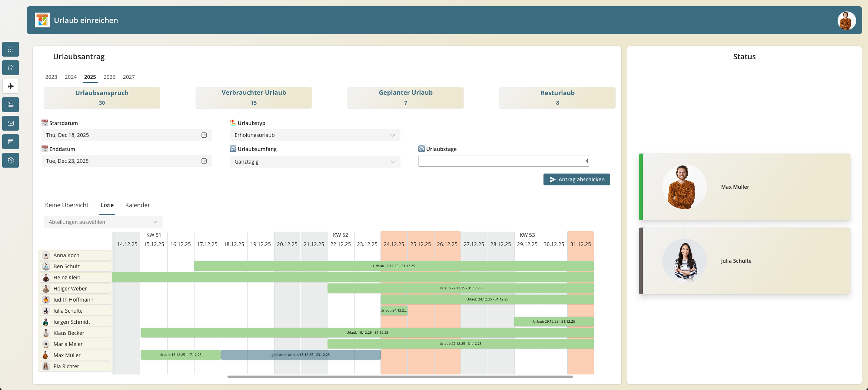The image size is (868, 390).
Task: Switch to year 2026 tab
Action: [x=109, y=77]
